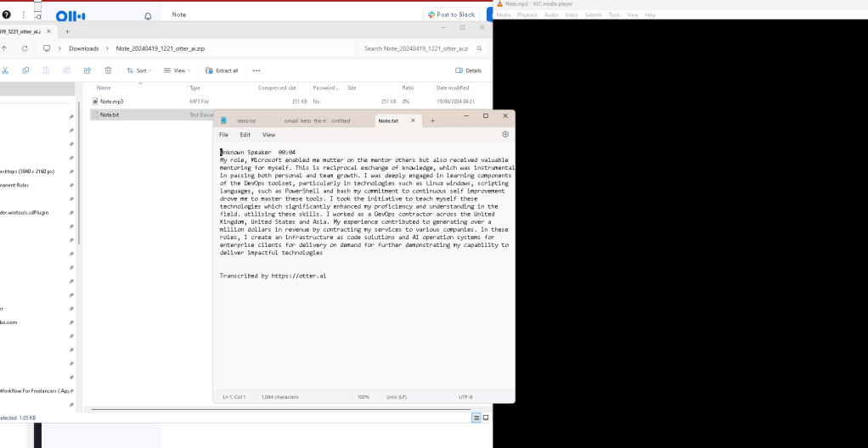The height and width of the screenshot is (448, 868).
Task: Toggle the Details pane in Explorer
Action: (x=468, y=70)
